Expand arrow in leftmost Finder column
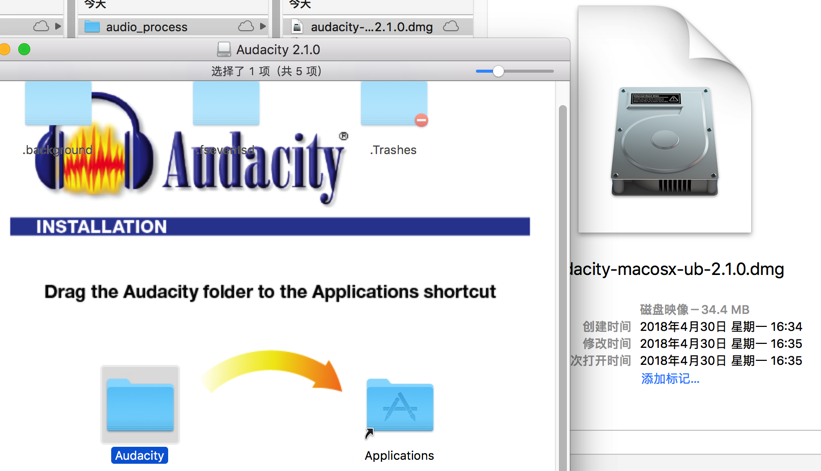 click(x=58, y=26)
